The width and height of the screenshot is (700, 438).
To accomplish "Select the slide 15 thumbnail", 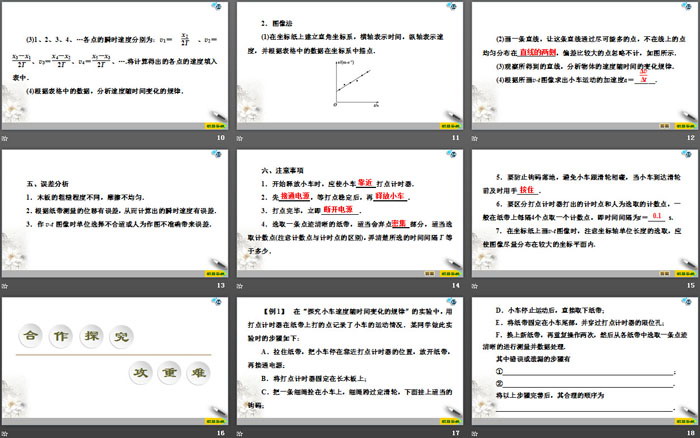I will (585, 213).
